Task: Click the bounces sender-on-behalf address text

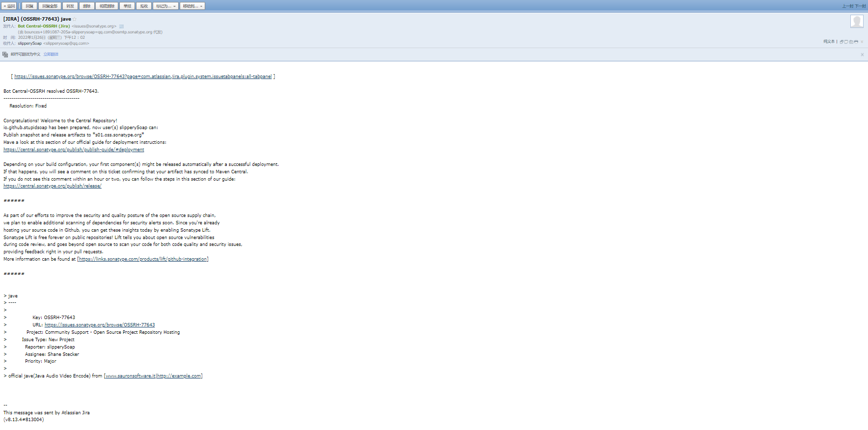Action: [x=90, y=32]
